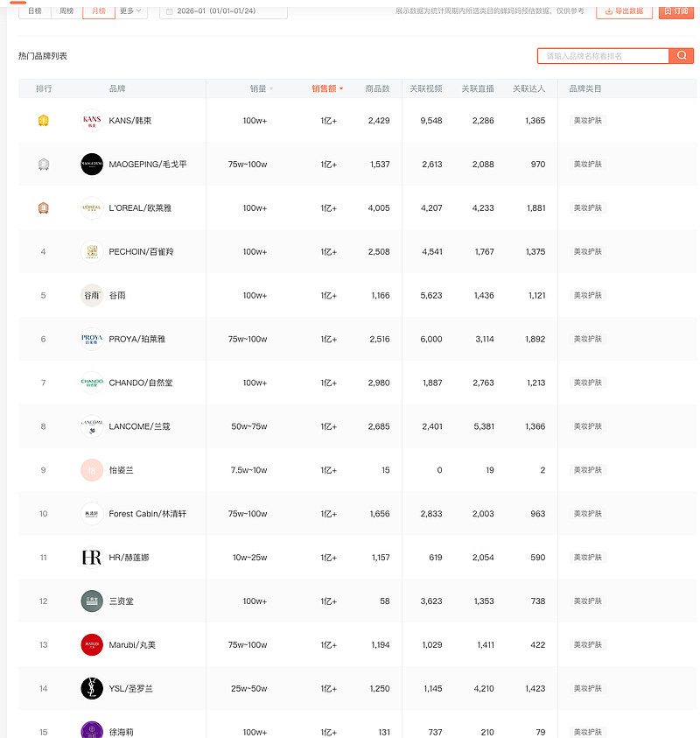Open the CHANDO/自然堂 brand logo

pos(92,383)
